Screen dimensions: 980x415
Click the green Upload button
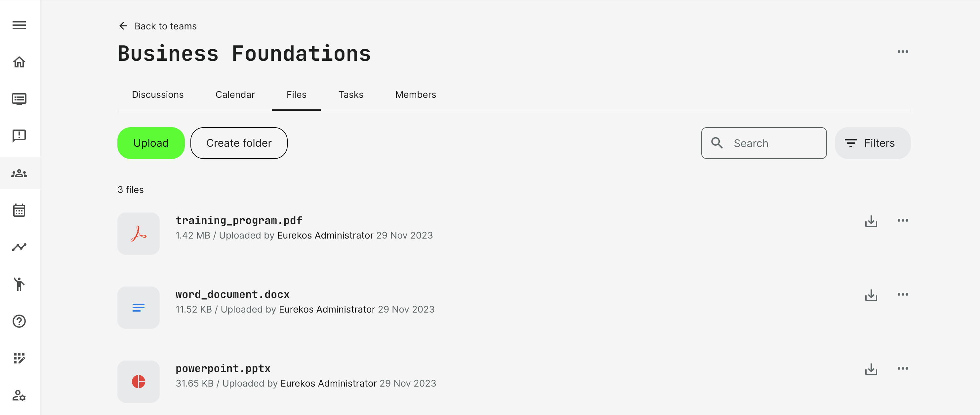(151, 143)
